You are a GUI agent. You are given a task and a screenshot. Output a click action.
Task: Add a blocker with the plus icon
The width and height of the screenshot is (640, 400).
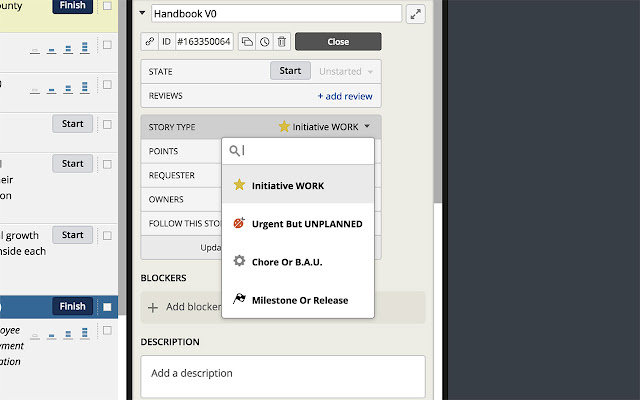click(153, 307)
